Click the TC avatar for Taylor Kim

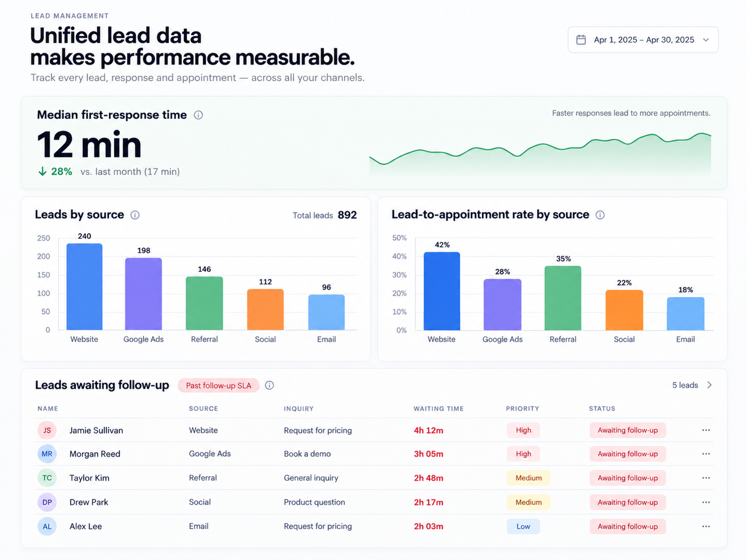[47, 478]
